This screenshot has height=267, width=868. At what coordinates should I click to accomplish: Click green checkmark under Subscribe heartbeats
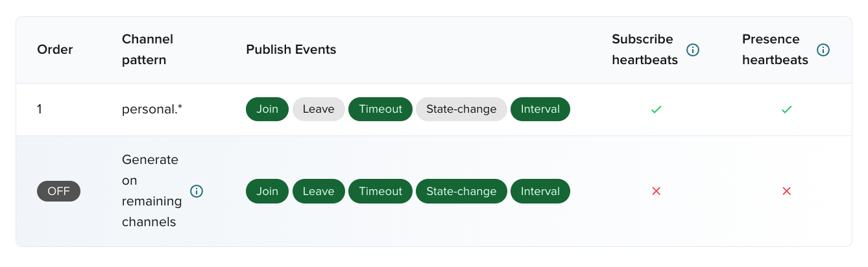coord(656,110)
